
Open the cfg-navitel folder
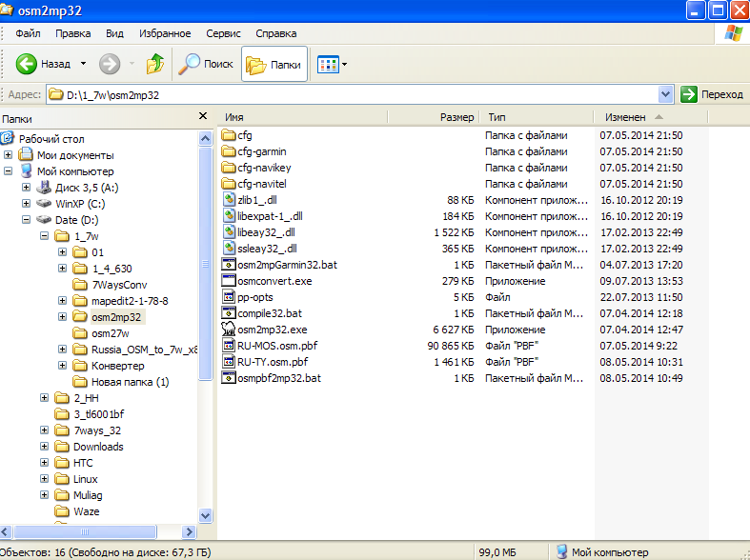coord(262,184)
